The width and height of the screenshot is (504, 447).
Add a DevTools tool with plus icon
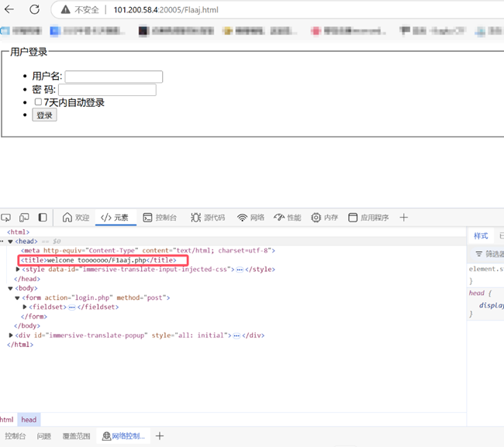click(403, 218)
